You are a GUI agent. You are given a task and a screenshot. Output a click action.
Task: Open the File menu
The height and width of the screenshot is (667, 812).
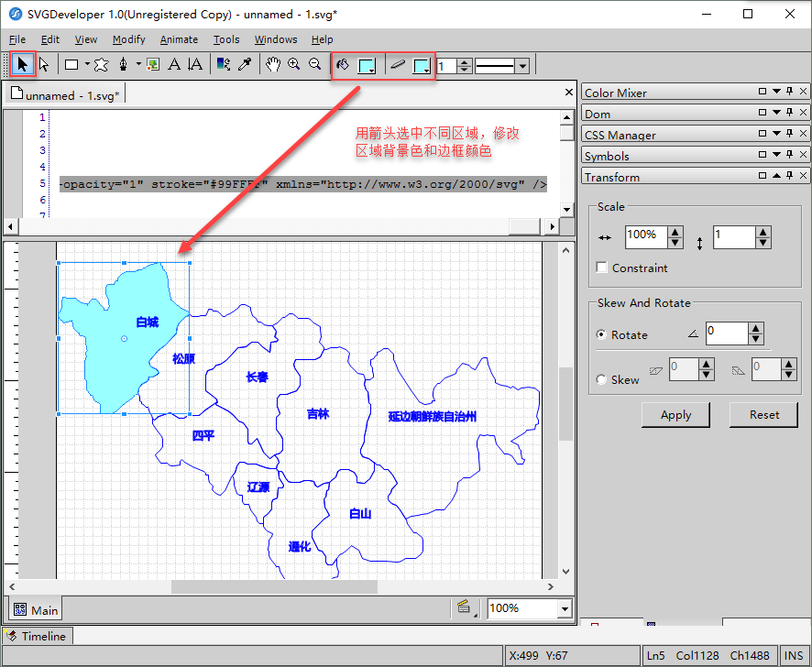pyautogui.click(x=17, y=39)
